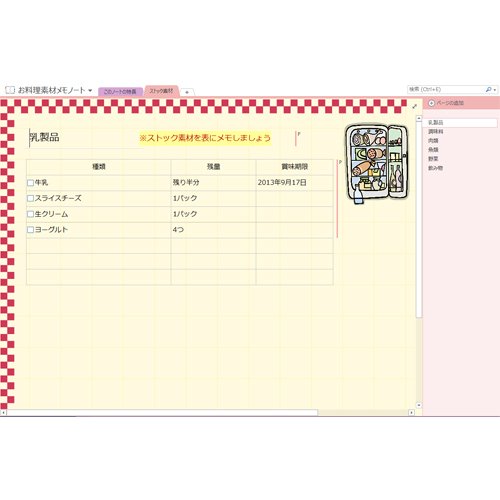Click the 乳製品 page title
500x500 pixels.
(45, 137)
